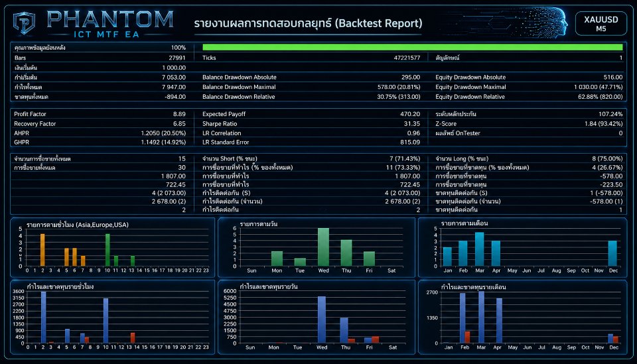
Task: Click the Mar bar in monthly entries chart
Action: pyautogui.click(x=479, y=249)
